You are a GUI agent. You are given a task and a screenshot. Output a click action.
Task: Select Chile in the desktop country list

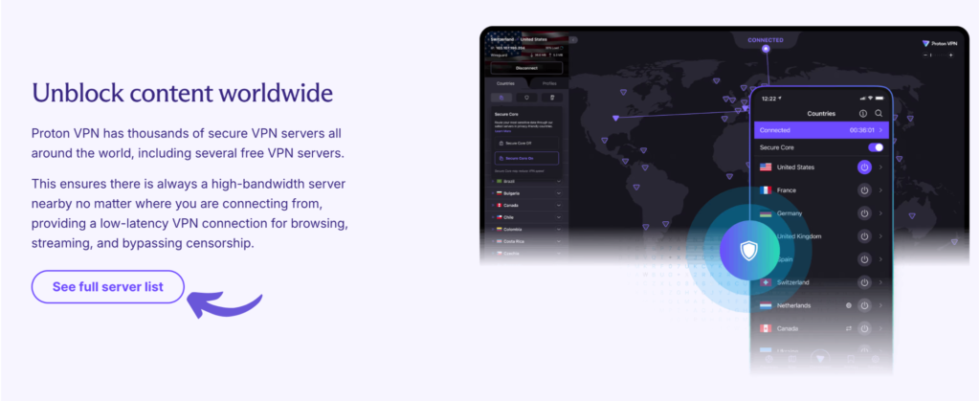526,216
